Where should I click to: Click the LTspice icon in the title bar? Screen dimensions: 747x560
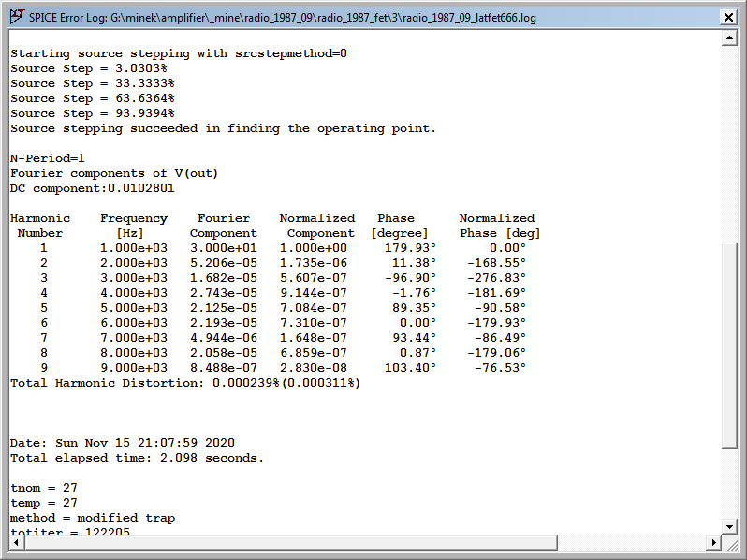17,17
